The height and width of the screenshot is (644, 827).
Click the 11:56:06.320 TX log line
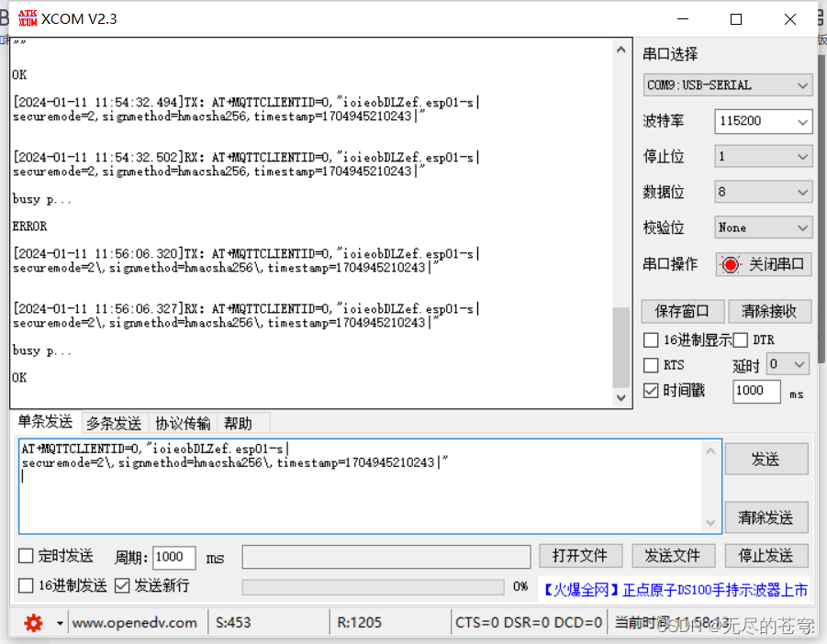pyautogui.click(x=246, y=261)
